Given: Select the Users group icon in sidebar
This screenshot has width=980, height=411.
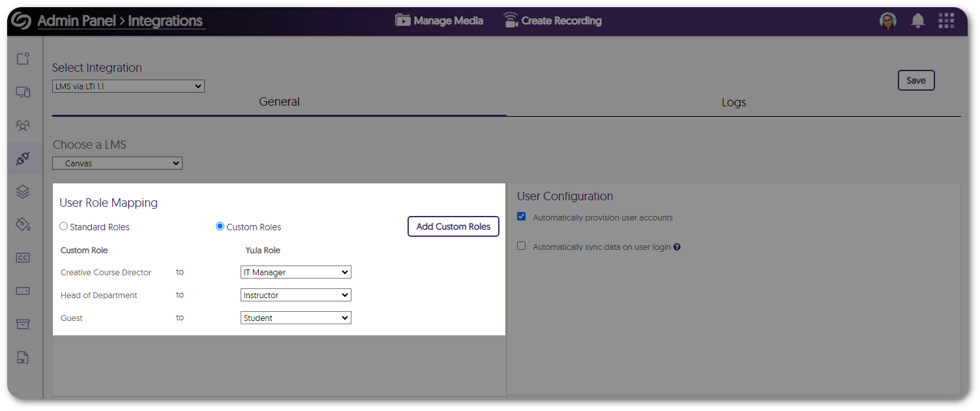Looking at the screenshot, I should 23,125.
